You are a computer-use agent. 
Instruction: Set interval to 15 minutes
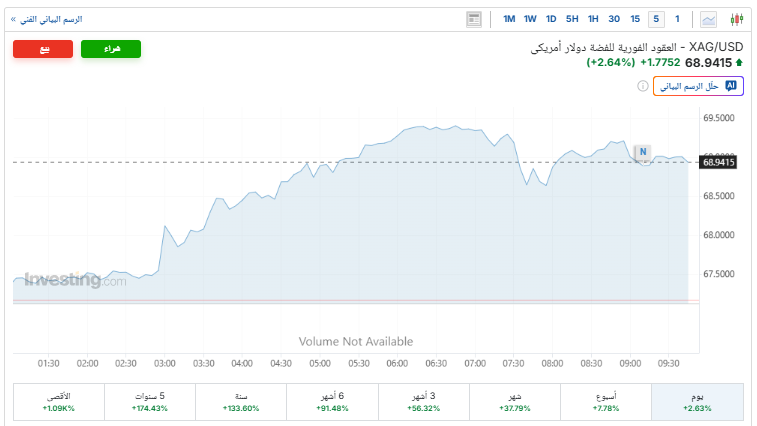(x=635, y=19)
